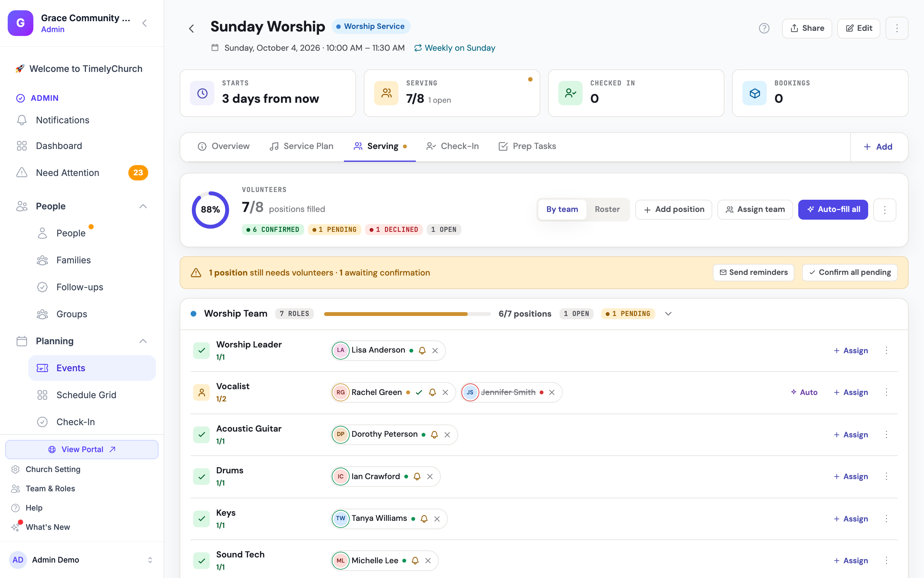Open the Add menu in tab bar
Viewport: 924px width, 578px height.
(x=878, y=147)
